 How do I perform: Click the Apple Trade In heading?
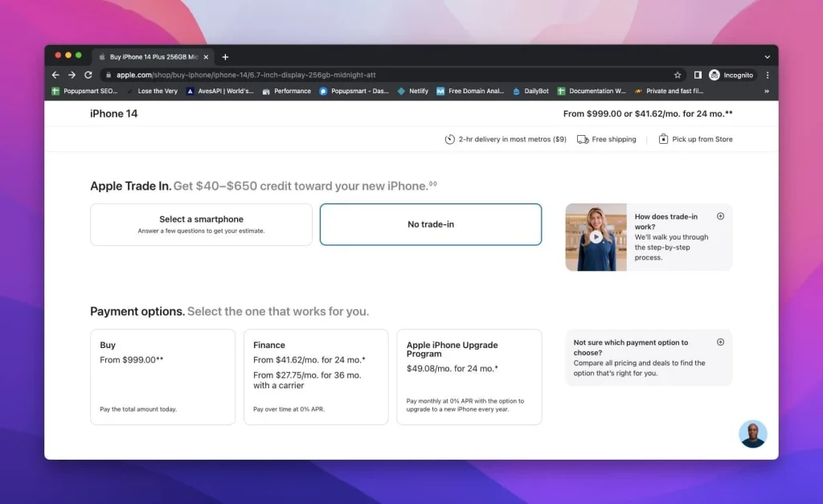coord(131,186)
